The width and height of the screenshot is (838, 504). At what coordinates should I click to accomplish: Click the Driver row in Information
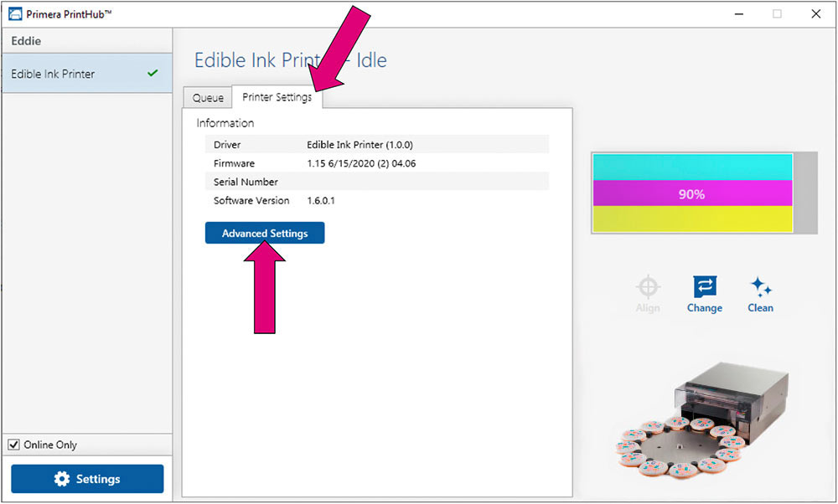coord(377,144)
